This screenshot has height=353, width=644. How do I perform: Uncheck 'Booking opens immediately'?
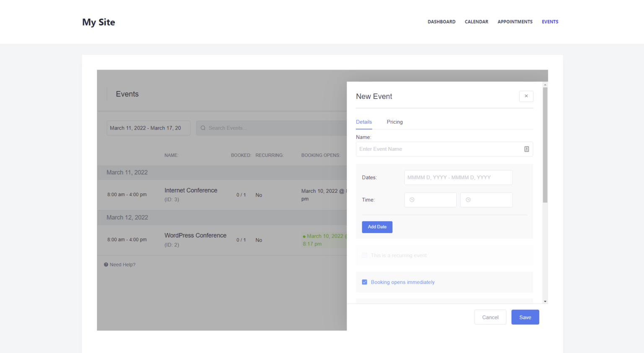coord(364,282)
